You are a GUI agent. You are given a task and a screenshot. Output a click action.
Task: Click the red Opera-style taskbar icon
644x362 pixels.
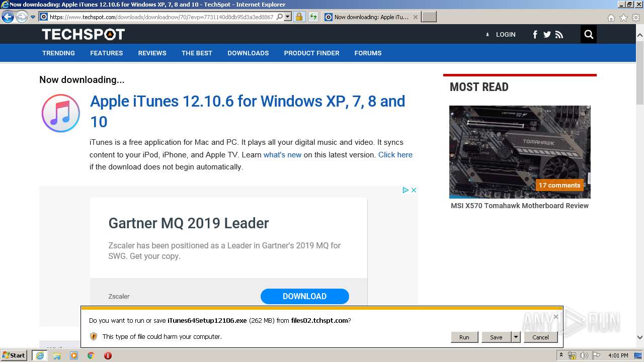108,355
